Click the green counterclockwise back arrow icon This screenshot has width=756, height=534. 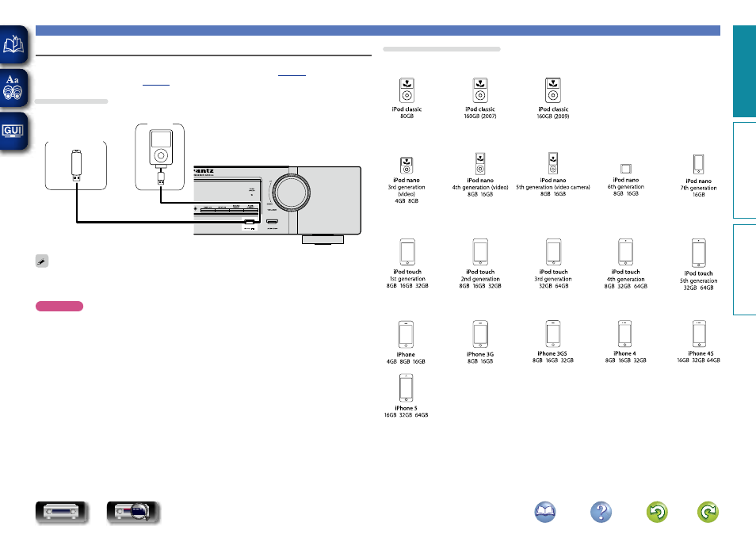point(657,512)
